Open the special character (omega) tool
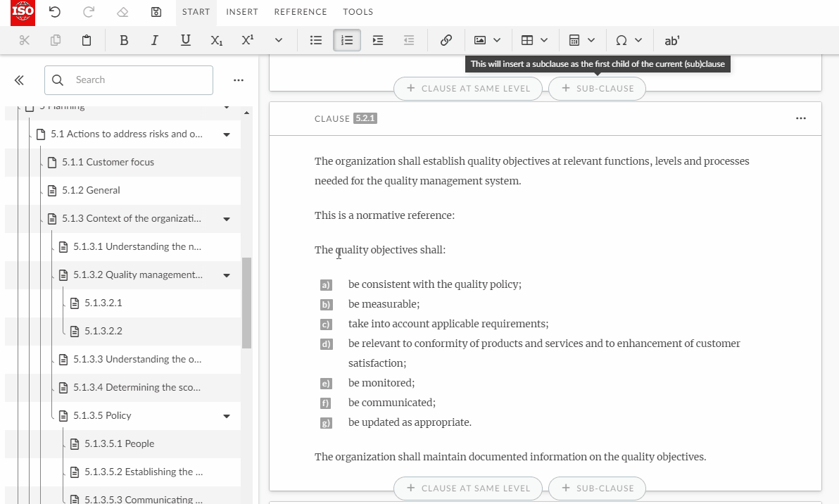The height and width of the screenshot is (504, 839). [x=622, y=40]
